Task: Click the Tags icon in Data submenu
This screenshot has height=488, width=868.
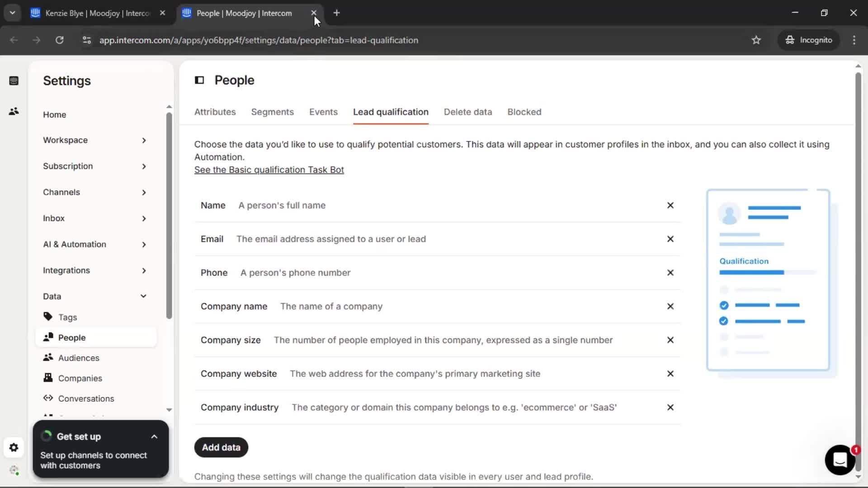Action: (48, 316)
